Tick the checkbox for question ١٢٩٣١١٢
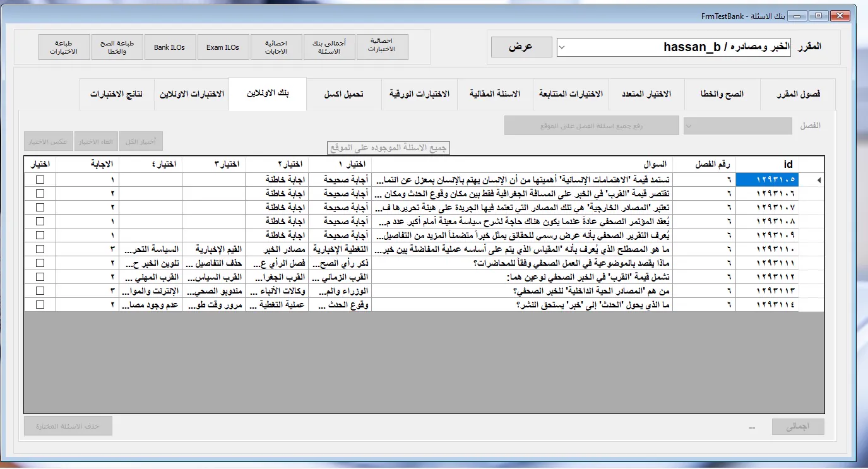Screen dimensions: 868x469 click(40, 276)
